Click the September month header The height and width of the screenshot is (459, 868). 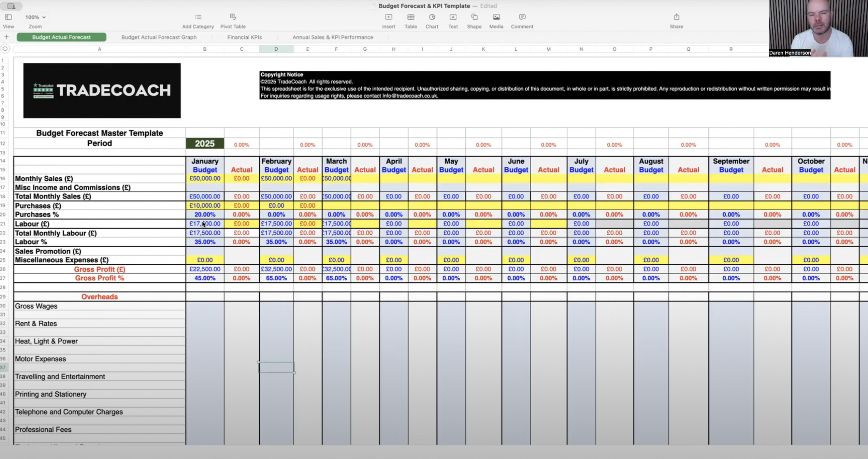click(731, 161)
